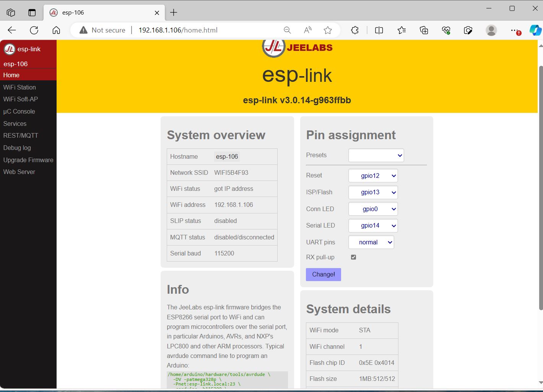The image size is (543, 392).
Task: Toggle split screen view icon
Action: tap(379, 30)
